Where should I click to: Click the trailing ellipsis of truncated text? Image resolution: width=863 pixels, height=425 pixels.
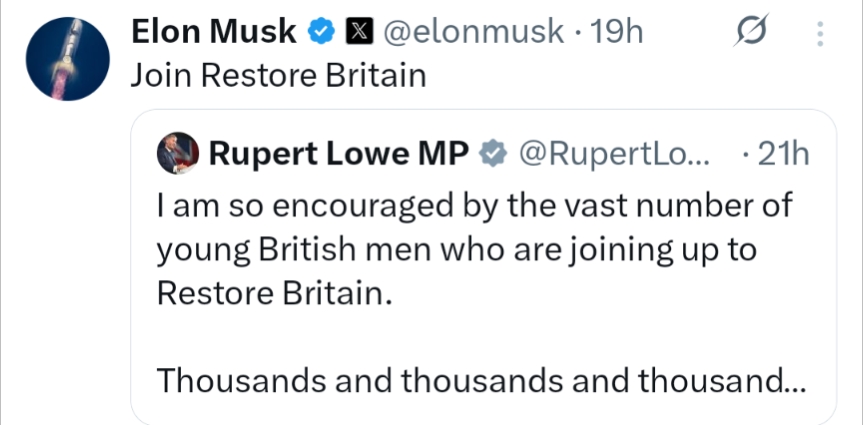pyautogui.click(x=795, y=382)
